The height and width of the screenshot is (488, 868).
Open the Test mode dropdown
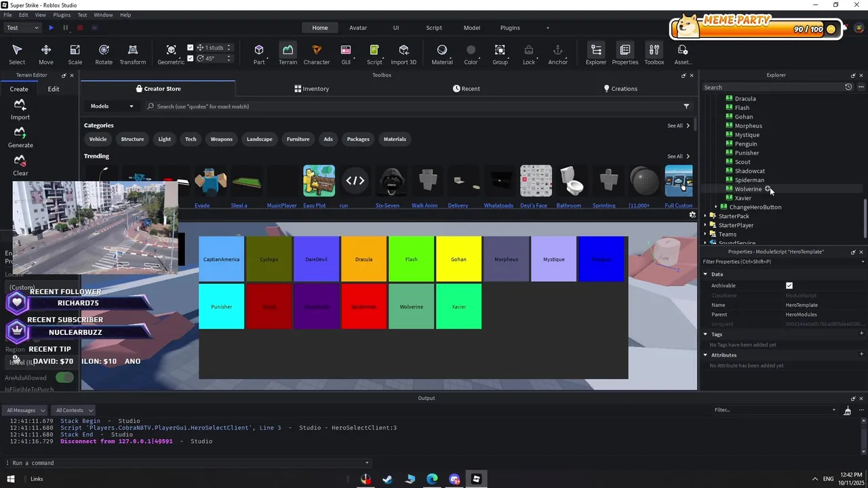point(23,28)
